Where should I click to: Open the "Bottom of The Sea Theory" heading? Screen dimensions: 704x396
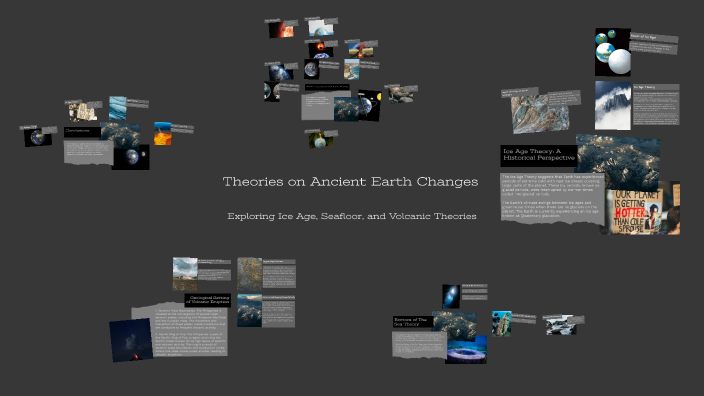(413, 321)
